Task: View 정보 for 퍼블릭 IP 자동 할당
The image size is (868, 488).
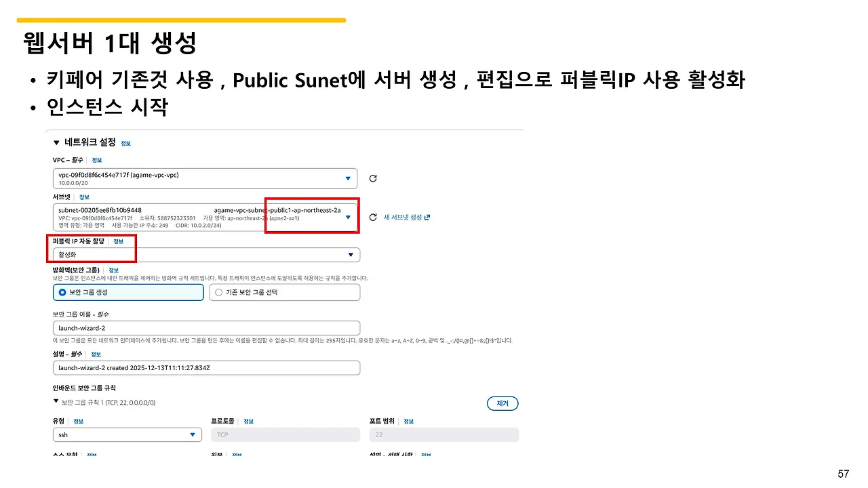Action: coord(119,241)
